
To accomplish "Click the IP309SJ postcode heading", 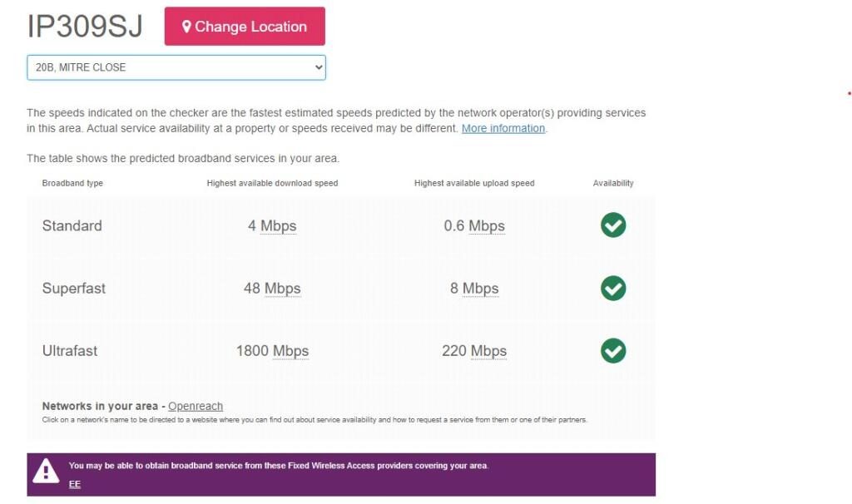I will click(x=85, y=27).
